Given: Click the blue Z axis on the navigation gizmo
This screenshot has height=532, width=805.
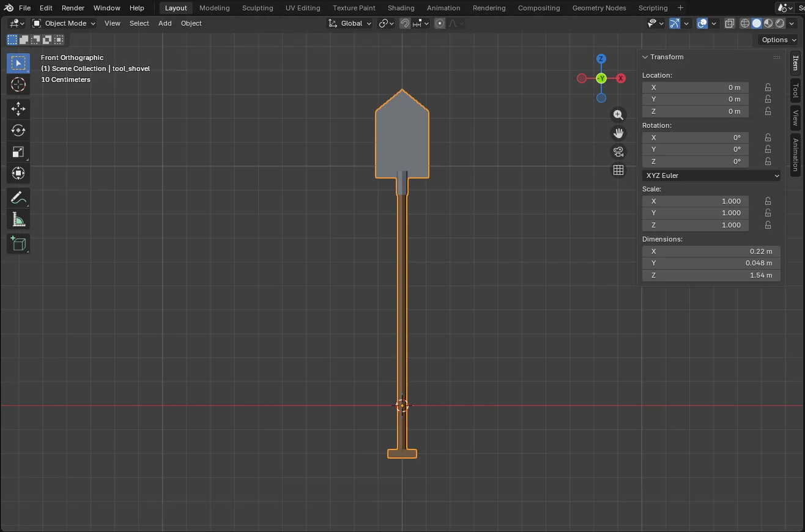Looking at the screenshot, I should click(x=601, y=59).
